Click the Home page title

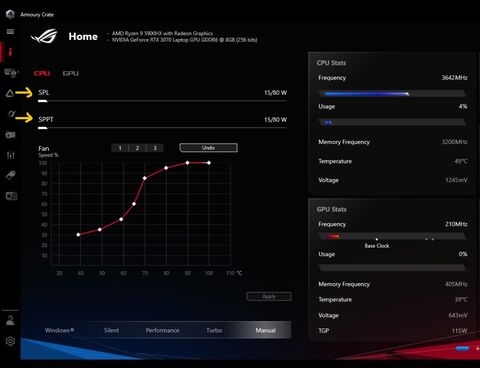[83, 36]
